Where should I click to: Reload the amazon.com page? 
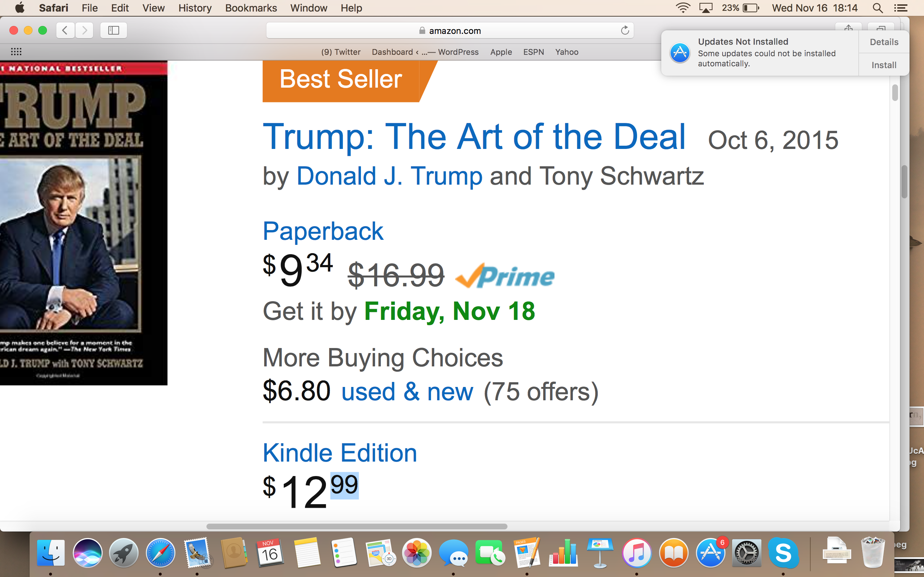click(625, 31)
